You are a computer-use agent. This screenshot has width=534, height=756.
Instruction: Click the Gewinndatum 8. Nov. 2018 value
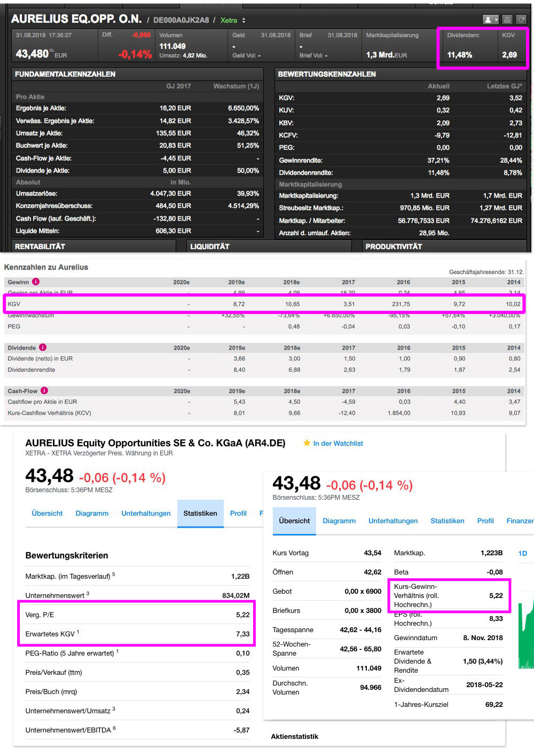point(483,638)
